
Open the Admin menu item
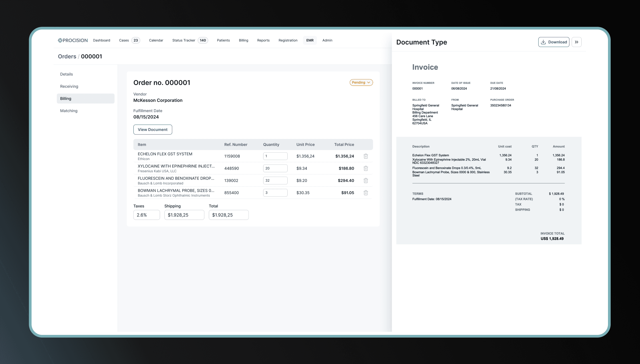(x=327, y=40)
